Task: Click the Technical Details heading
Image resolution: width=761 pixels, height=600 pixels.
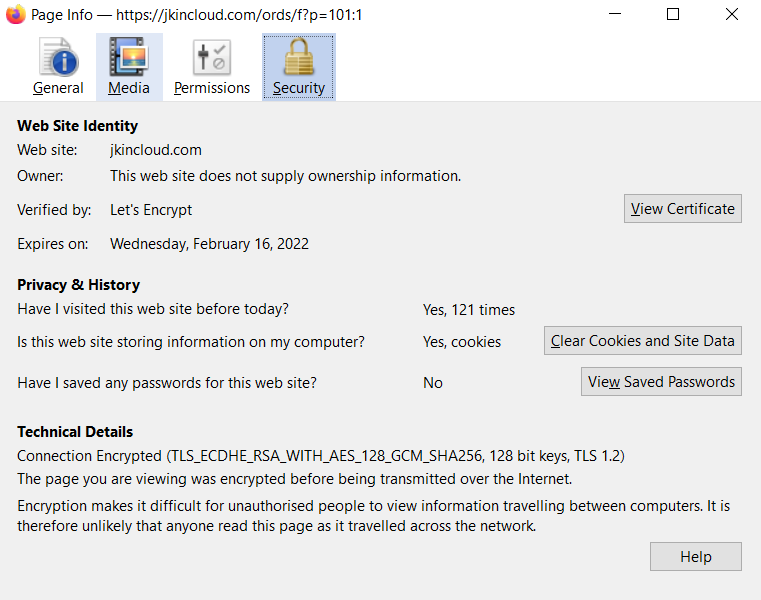Action: pyautogui.click(x=75, y=432)
